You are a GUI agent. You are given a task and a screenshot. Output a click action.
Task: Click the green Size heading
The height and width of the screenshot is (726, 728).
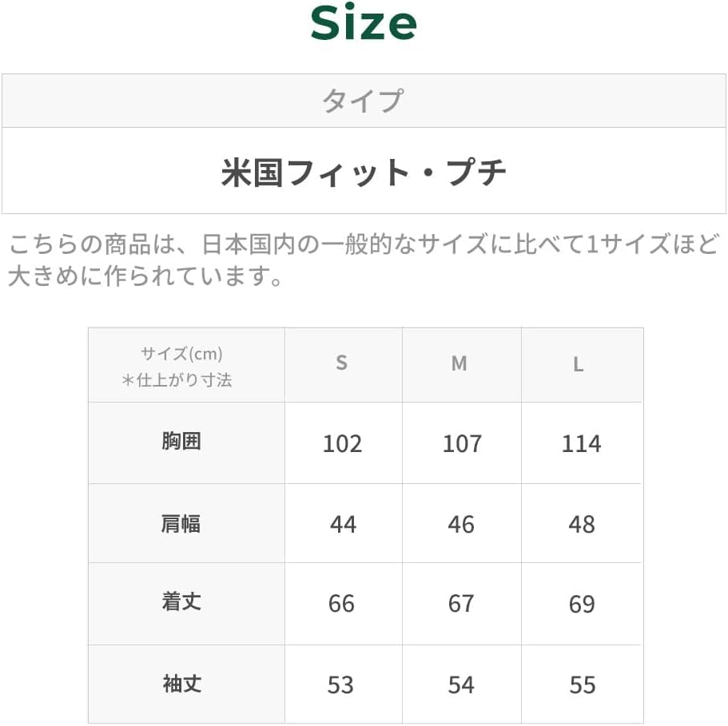364,25
